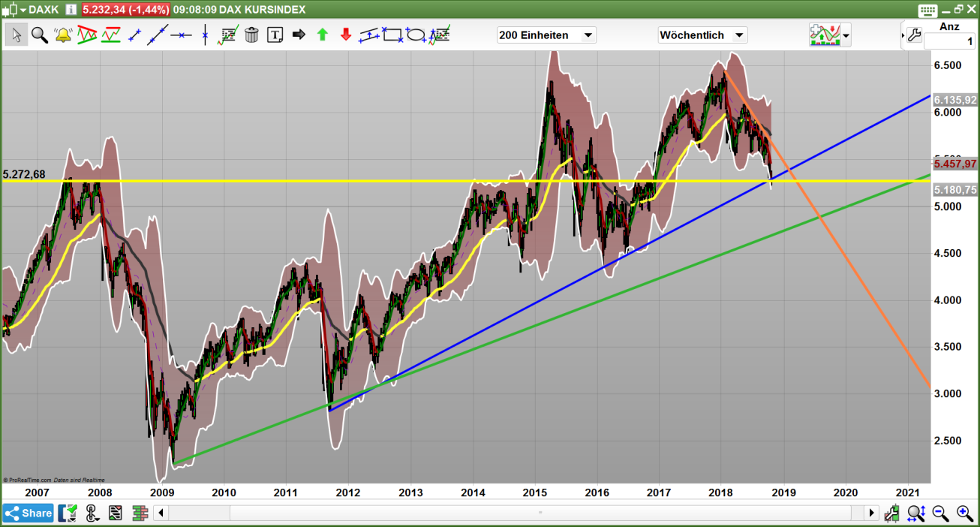Activate the zoom magnifier tool
The height and width of the screenshot is (527, 980).
[39, 35]
